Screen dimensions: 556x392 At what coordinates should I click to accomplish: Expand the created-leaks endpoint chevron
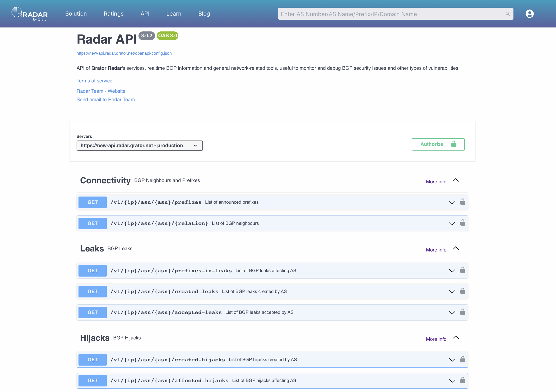[452, 292]
